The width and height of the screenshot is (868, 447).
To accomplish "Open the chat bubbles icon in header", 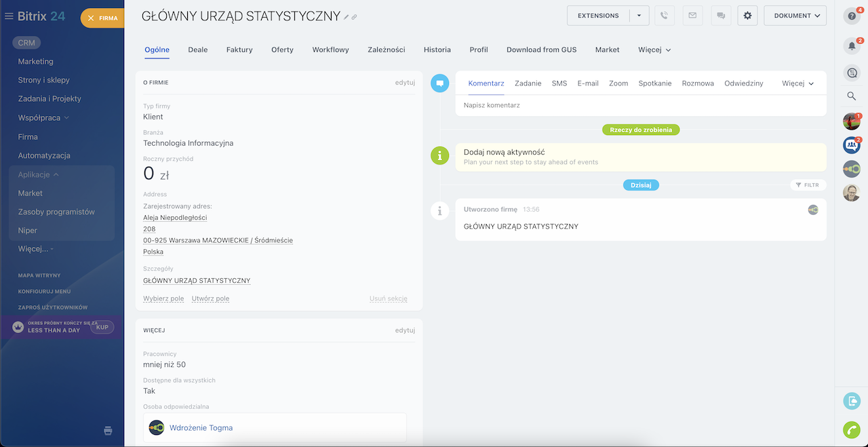I will [720, 16].
